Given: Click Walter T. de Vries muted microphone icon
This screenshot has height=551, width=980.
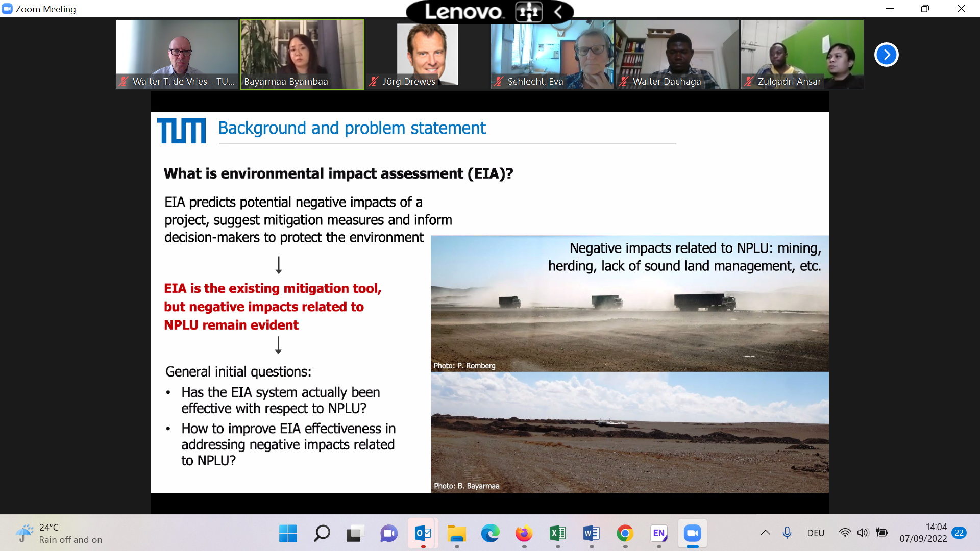Looking at the screenshot, I should click(124, 81).
